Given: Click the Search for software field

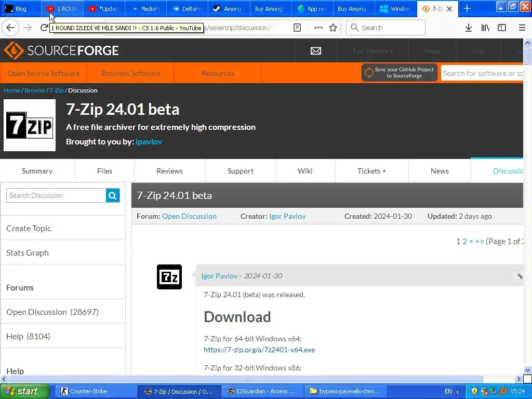Looking at the screenshot, I should (x=482, y=73).
